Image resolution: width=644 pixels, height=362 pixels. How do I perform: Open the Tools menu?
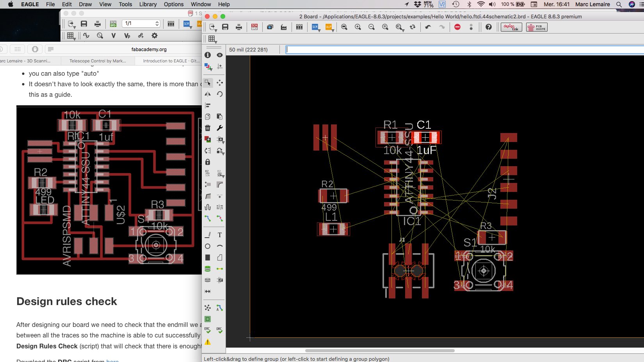[125, 4]
